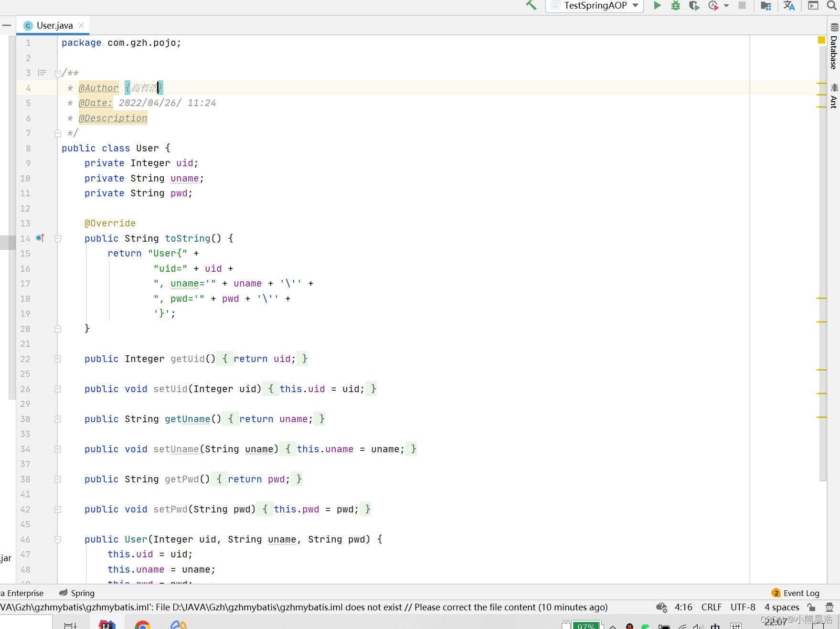
Task: Open the Event Log tab
Action: click(x=796, y=593)
